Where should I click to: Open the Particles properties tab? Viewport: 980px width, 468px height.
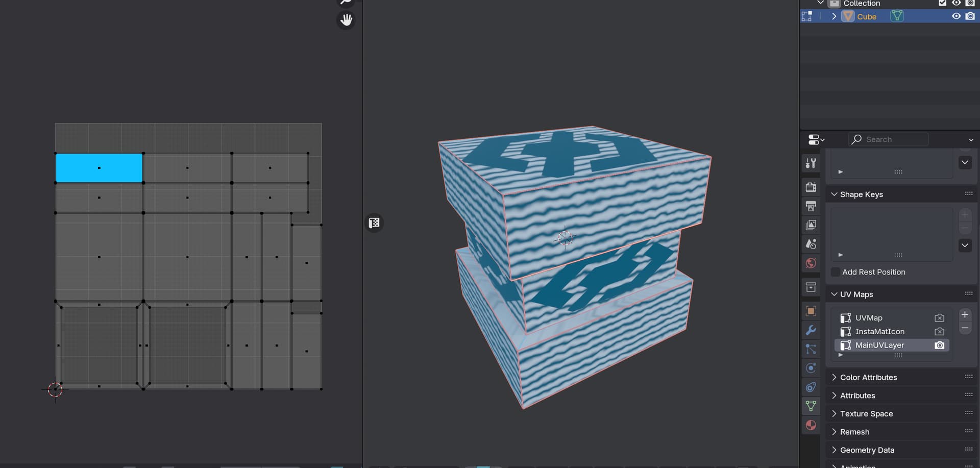tap(811, 349)
